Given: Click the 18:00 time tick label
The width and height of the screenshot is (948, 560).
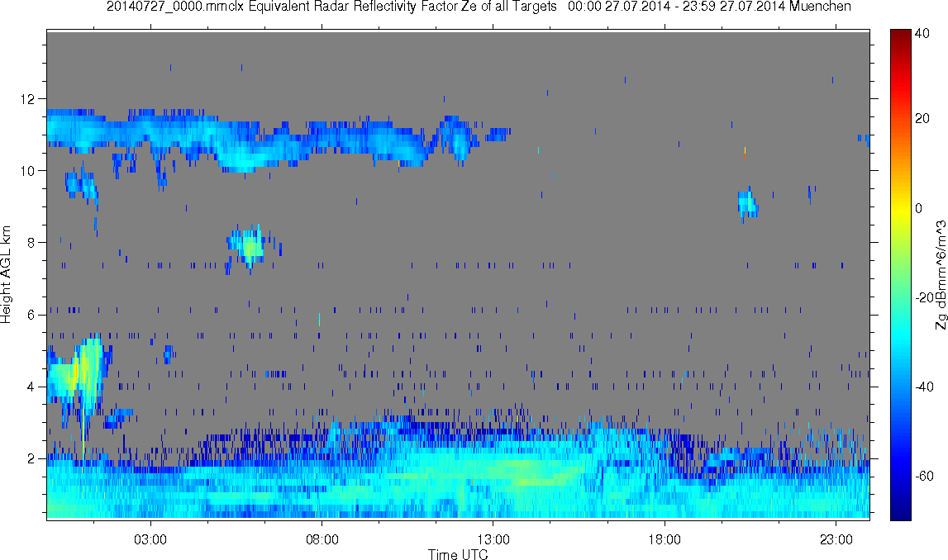Looking at the screenshot, I should coord(665,539).
